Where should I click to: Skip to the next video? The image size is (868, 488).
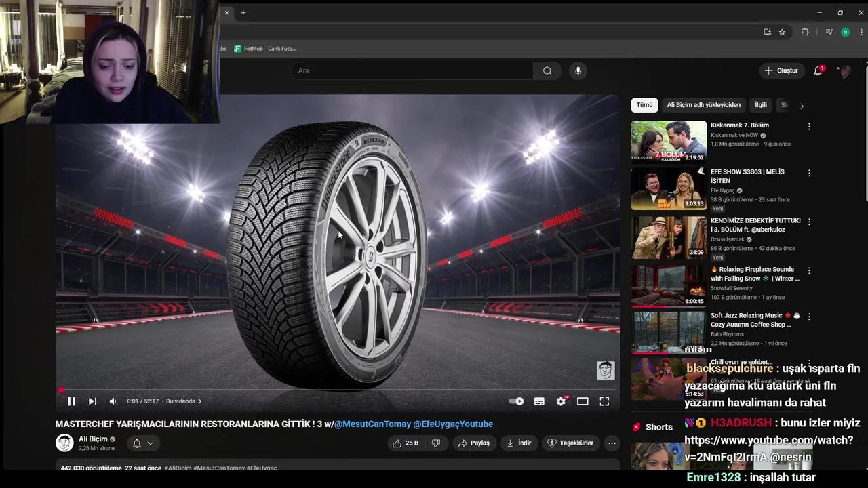(x=92, y=401)
